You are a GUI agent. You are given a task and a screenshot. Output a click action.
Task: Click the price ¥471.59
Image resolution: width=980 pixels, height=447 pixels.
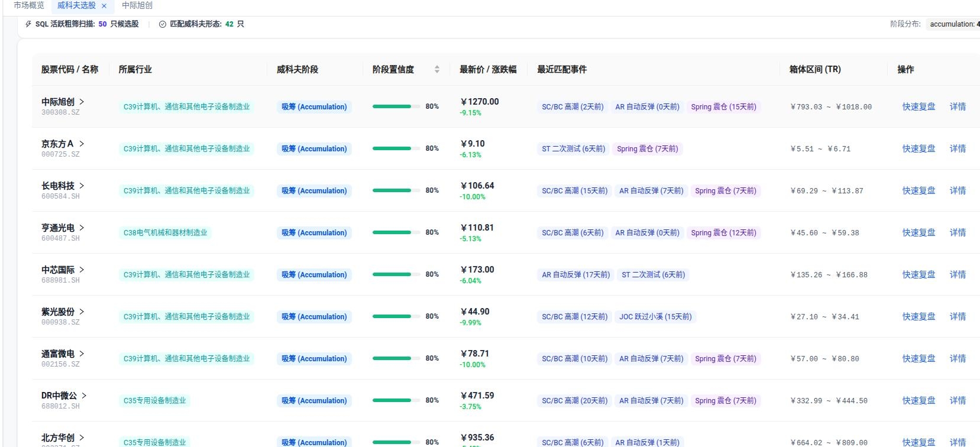pyautogui.click(x=477, y=396)
